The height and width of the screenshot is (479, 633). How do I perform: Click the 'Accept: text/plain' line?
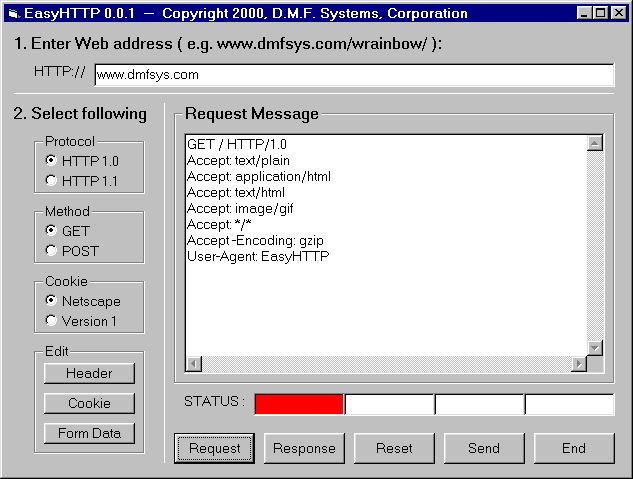coord(238,161)
